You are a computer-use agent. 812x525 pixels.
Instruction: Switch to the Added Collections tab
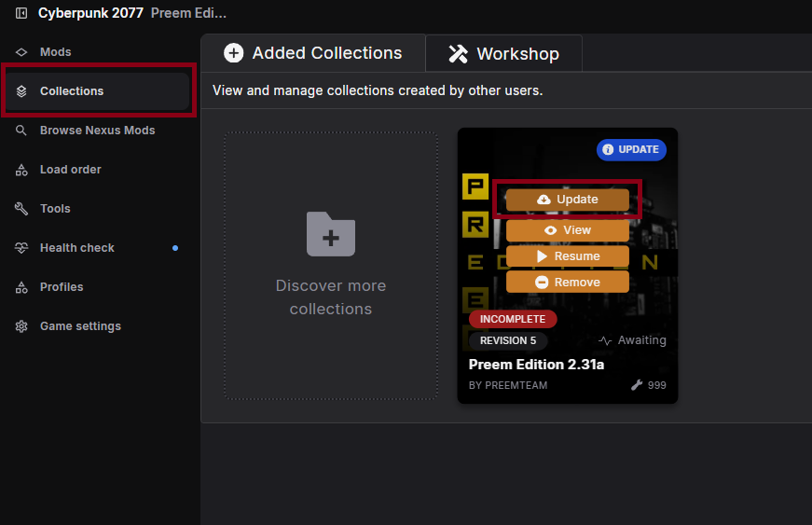pyautogui.click(x=313, y=53)
